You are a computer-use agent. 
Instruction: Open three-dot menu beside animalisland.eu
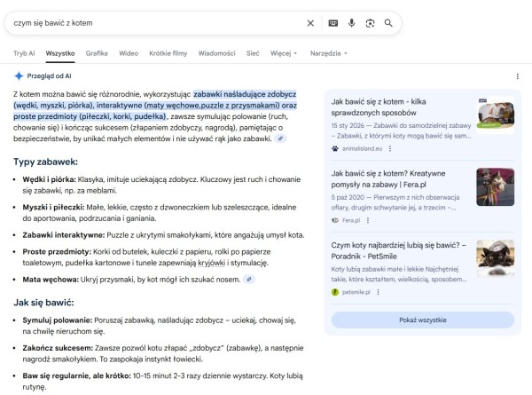pos(390,148)
